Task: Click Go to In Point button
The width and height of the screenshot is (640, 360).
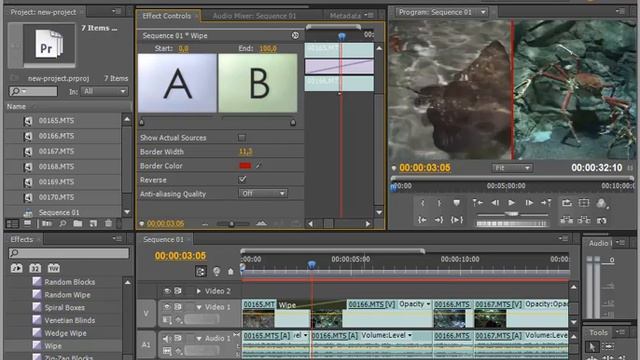Action: 422,220
